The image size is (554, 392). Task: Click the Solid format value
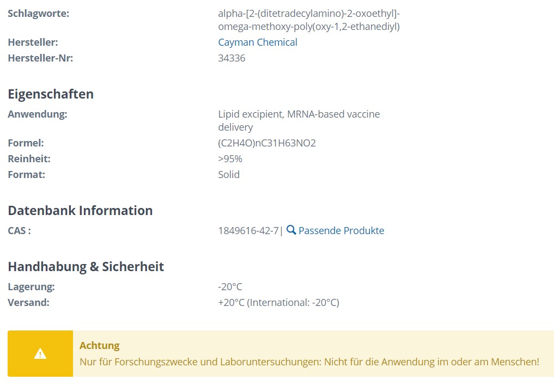point(229,174)
